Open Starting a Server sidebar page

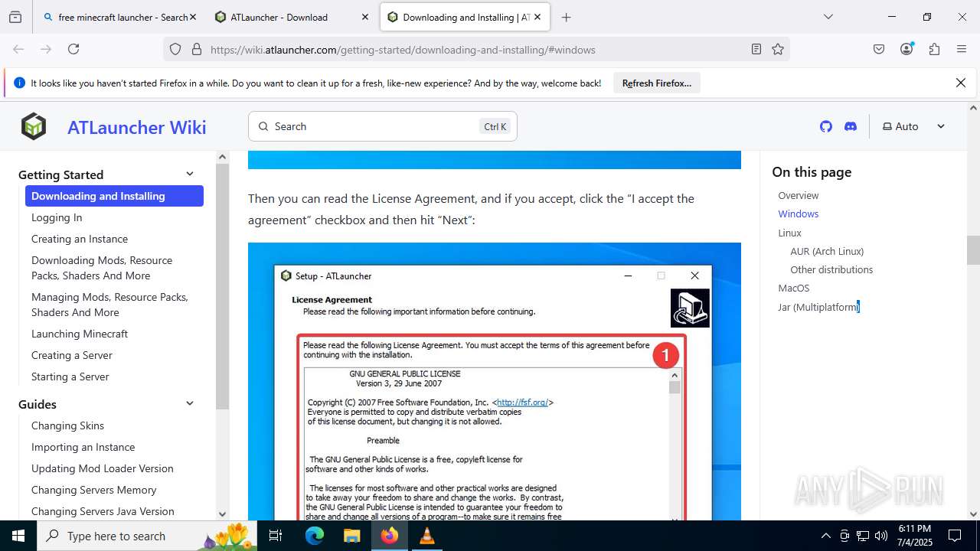[x=70, y=377]
